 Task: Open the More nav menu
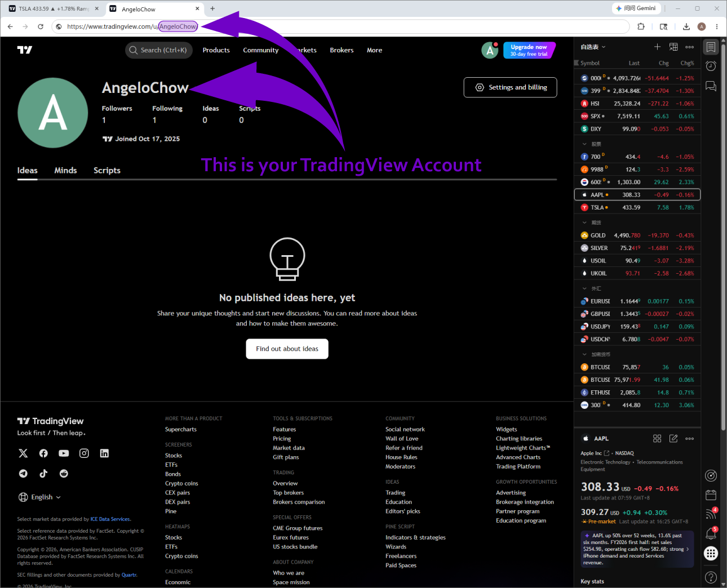coord(374,50)
